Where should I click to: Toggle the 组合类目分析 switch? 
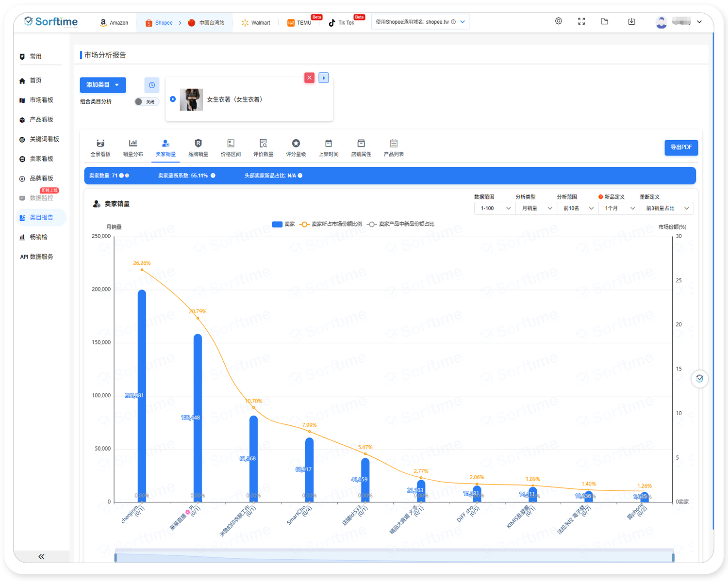coord(146,102)
